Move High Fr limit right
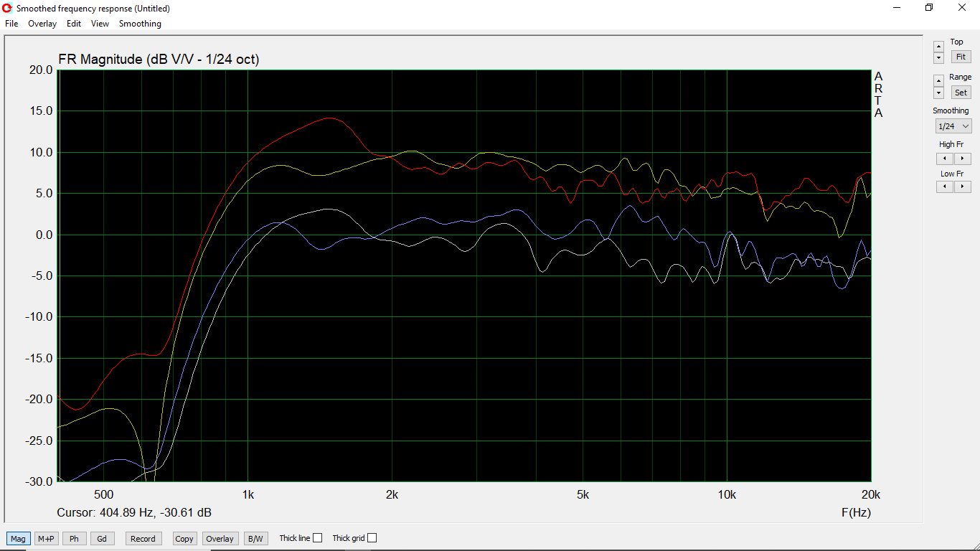Image resolution: width=980 pixels, height=551 pixels. 962,159
